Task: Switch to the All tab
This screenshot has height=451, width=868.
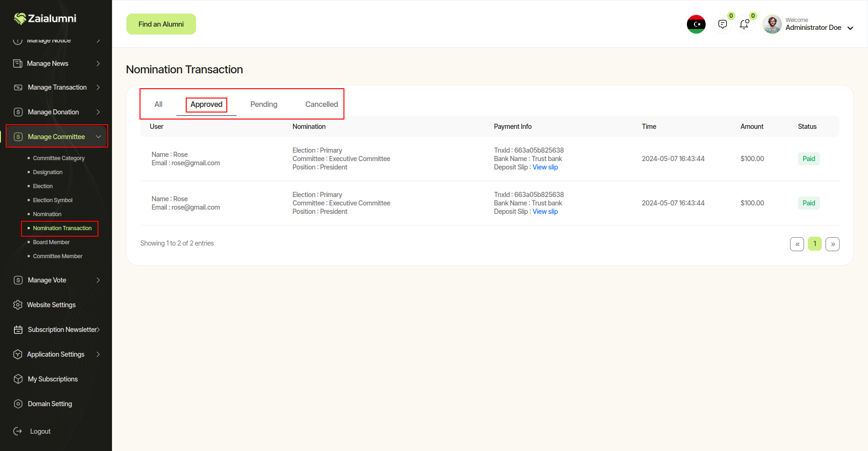Action: tap(159, 105)
